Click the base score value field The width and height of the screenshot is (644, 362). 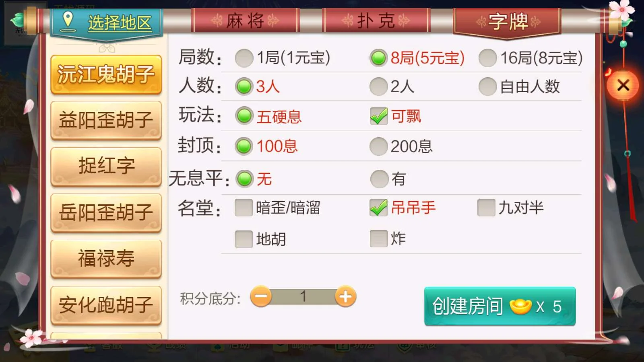[303, 297]
